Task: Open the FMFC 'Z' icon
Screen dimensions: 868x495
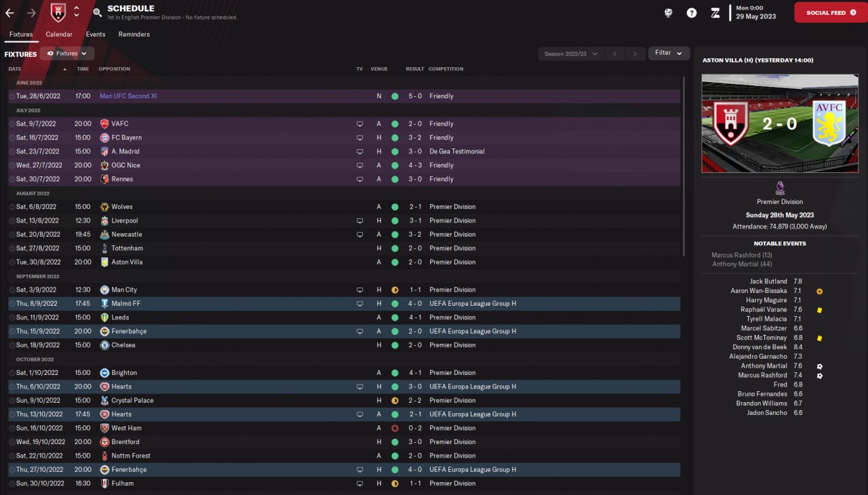Action: [x=715, y=12]
